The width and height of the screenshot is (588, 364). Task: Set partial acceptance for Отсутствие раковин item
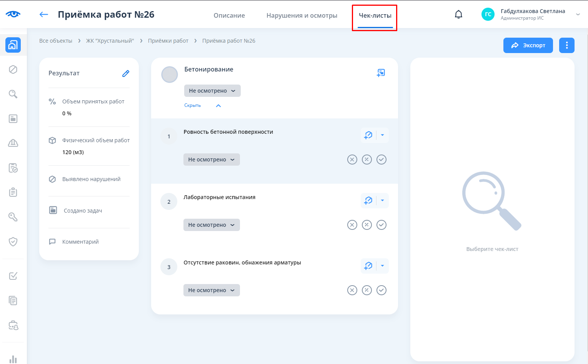(x=366, y=290)
